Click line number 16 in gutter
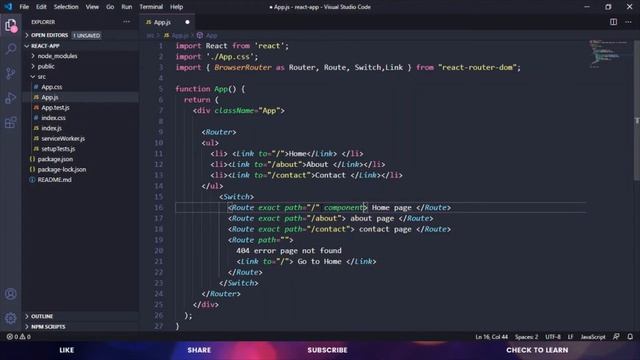The image size is (640, 360). (x=158, y=207)
